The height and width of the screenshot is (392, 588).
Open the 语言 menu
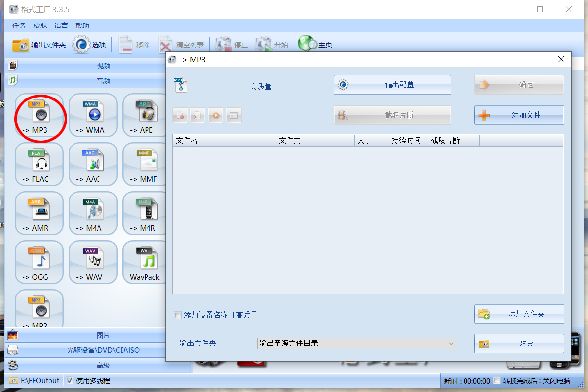[x=61, y=25]
